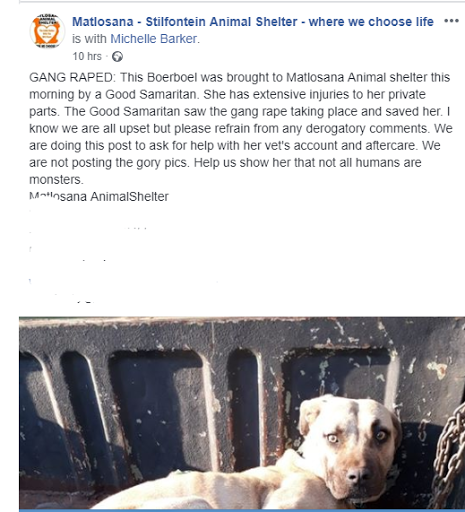The height and width of the screenshot is (512, 465).
Task: Open the three-dot post options menu
Action: (451, 21)
